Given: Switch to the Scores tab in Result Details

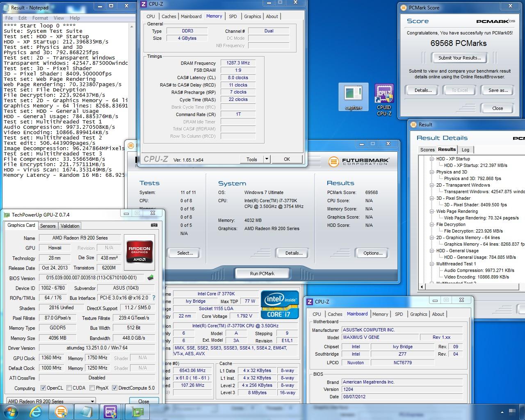Looking at the screenshot, I should [x=427, y=150].
